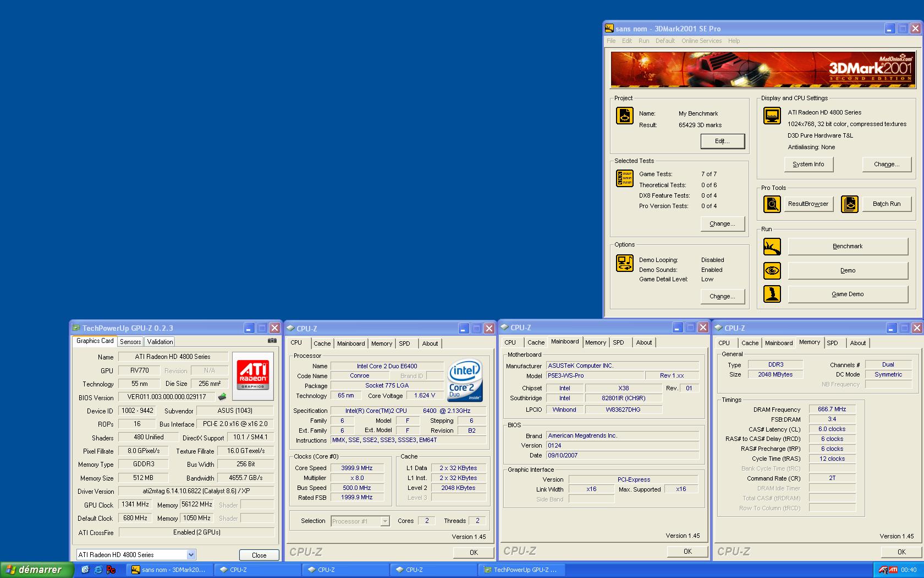Click Change... under Display and CPU Settings
924x578 pixels.
(887, 164)
